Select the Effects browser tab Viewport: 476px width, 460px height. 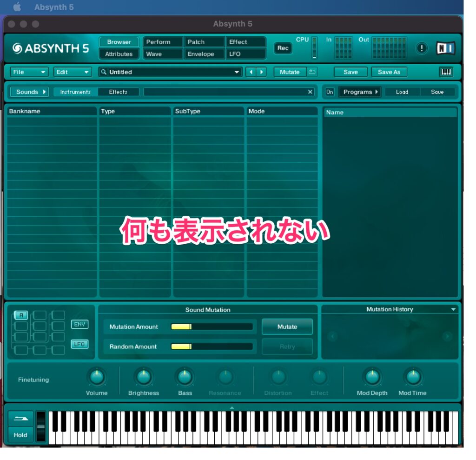[118, 92]
